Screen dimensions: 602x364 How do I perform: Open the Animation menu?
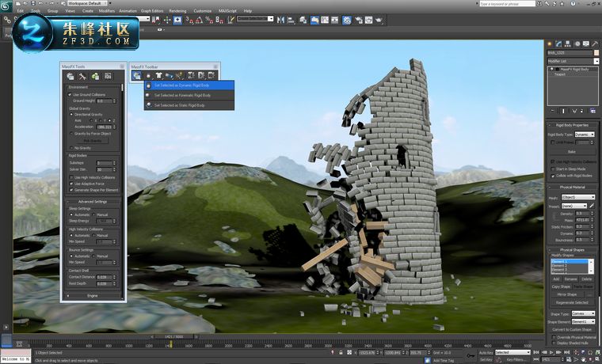128,11
